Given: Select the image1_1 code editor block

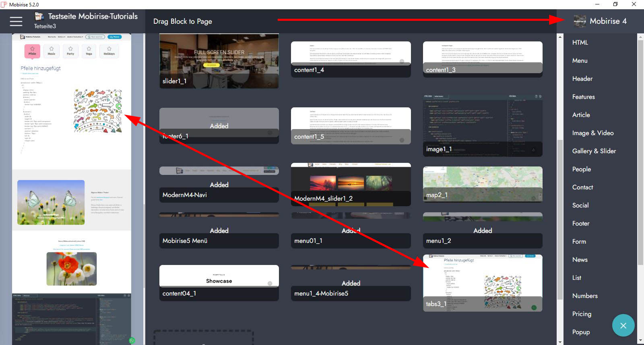Looking at the screenshot, I should pos(483,126).
